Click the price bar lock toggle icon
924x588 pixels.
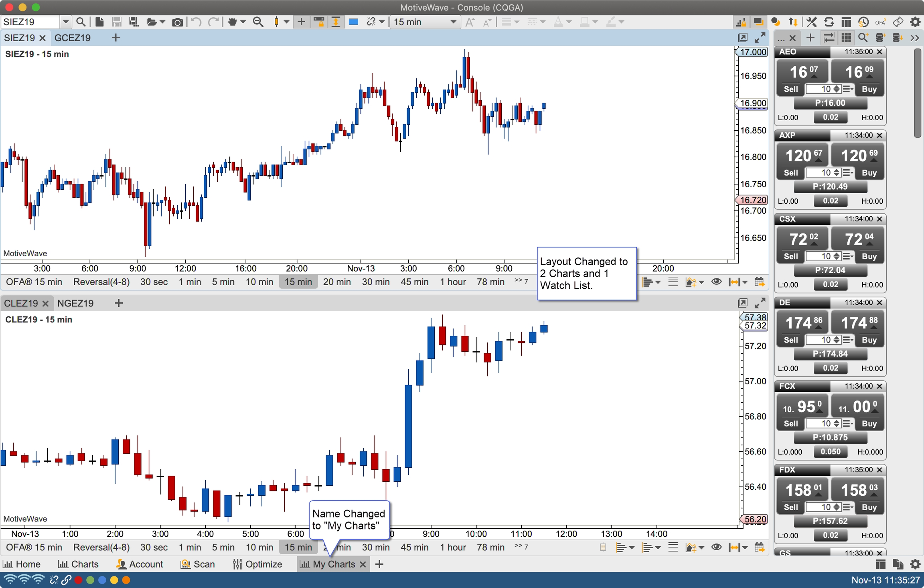319,22
